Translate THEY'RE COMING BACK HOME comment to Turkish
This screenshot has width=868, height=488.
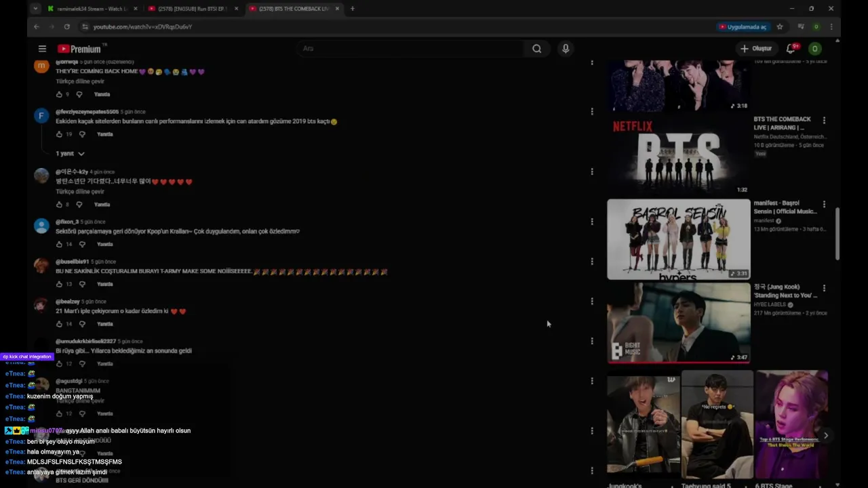[x=80, y=81]
